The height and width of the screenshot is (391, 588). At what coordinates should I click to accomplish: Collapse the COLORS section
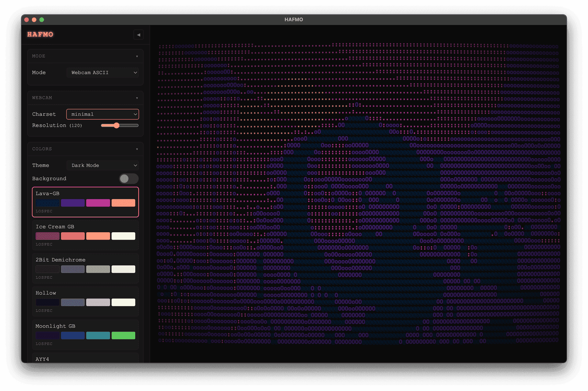click(137, 149)
